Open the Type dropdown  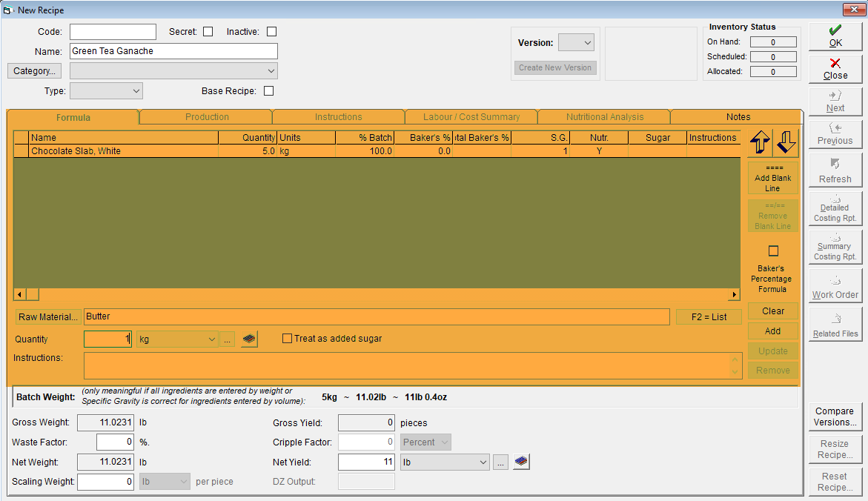click(106, 91)
